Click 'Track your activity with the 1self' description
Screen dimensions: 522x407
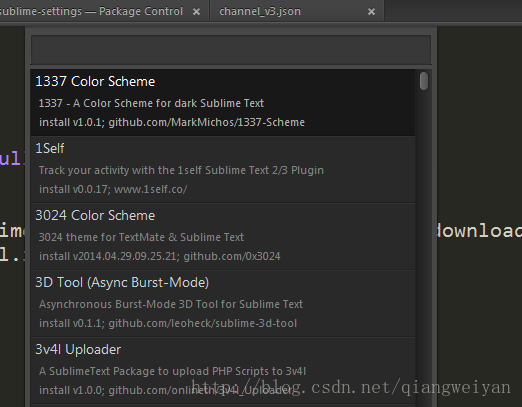click(181, 170)
